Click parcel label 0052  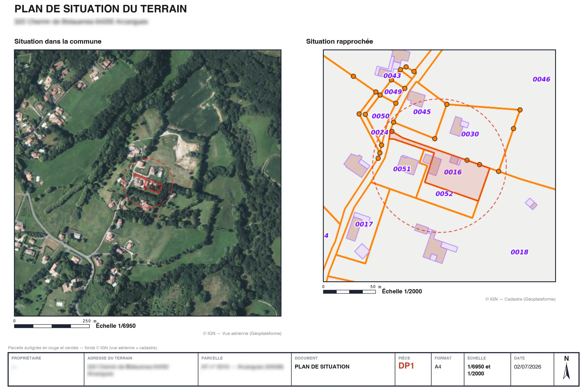coord(444,194)
